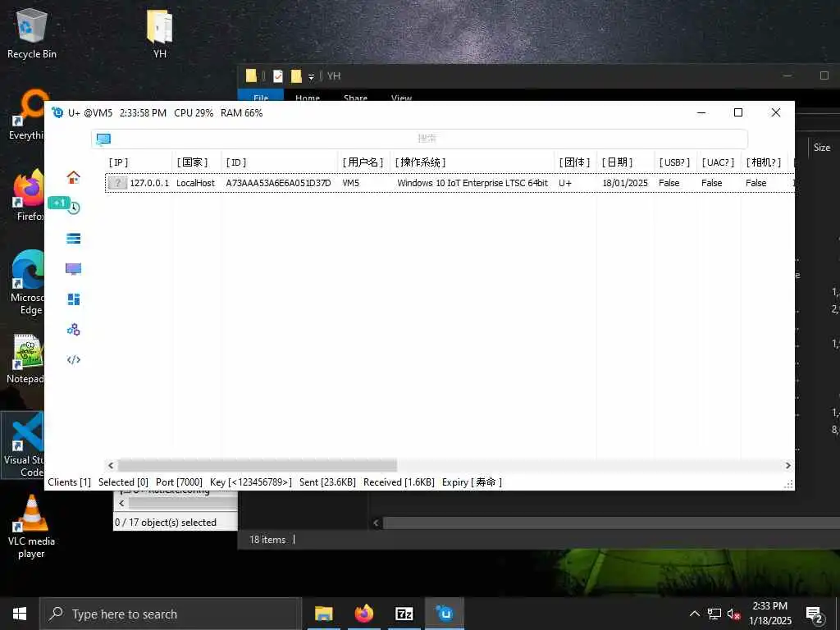Click the properties checkmark icon in YH title bar
840x630 pixels.
pos(277,76)
